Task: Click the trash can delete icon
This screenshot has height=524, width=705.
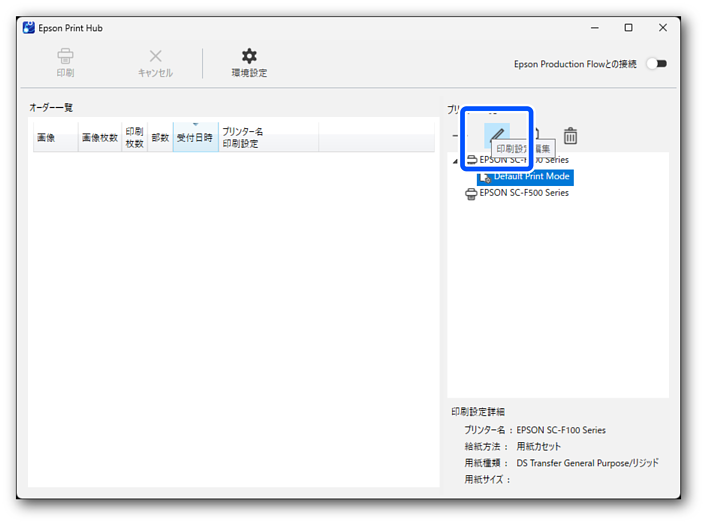Action: pos(570,136)
